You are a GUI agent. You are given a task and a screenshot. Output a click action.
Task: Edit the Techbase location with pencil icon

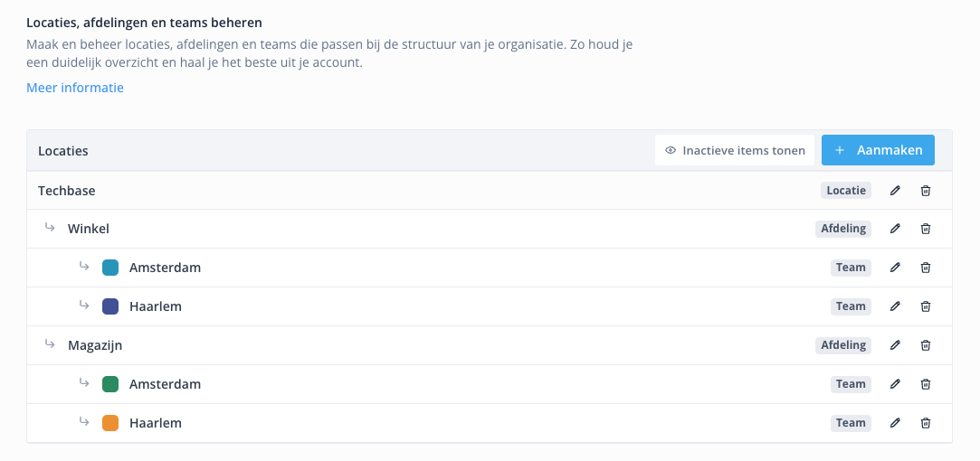click(895, 191)
